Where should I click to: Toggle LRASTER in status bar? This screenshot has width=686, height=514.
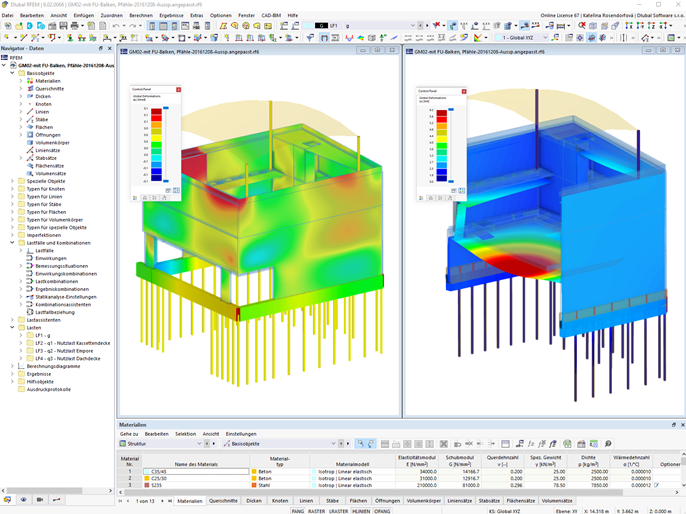[x=338, y=511]
